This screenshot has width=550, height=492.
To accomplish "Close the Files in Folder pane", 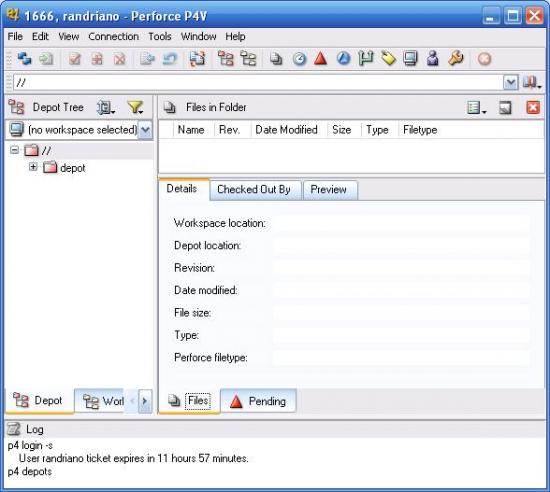I will point(533,107).
